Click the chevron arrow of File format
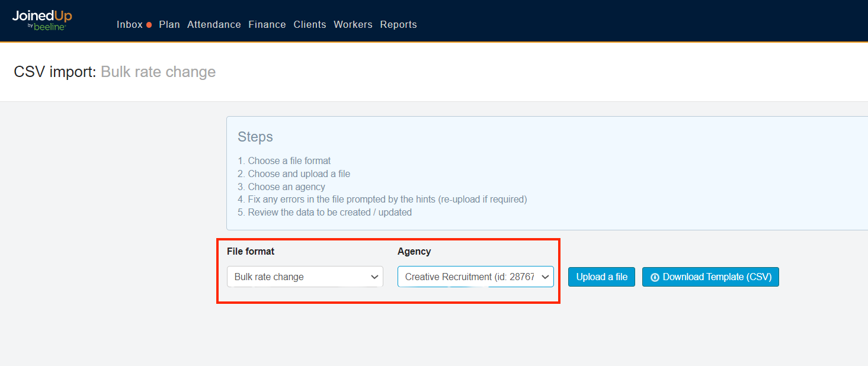 coord(374,277)
